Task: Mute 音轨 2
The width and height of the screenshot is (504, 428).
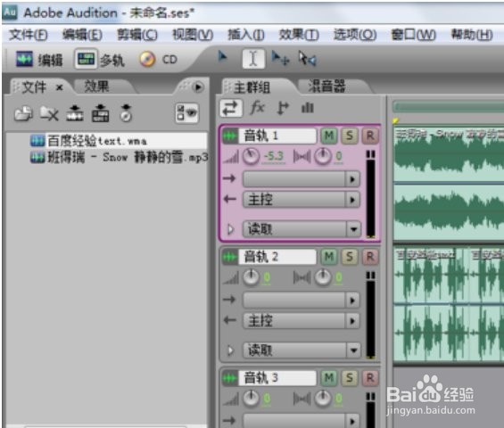Action: 329,257
